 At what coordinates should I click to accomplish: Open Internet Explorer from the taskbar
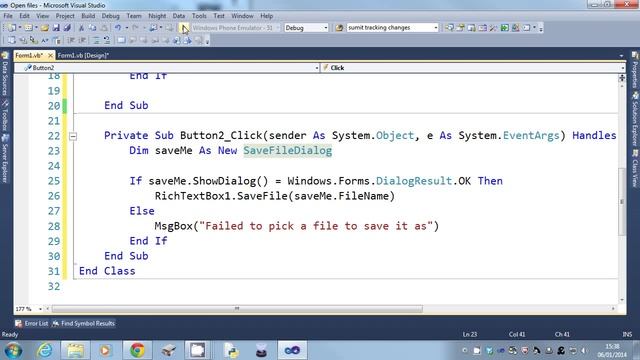pos(44,350)
